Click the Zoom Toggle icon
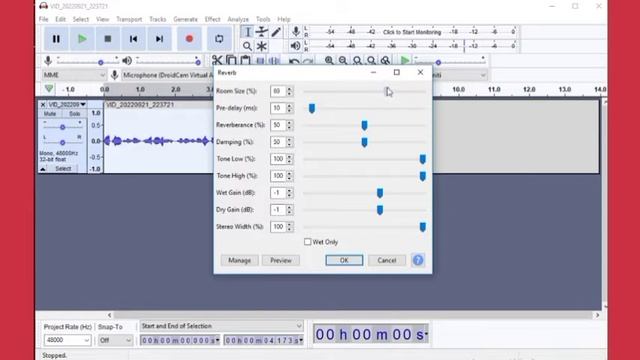Viewport: 640px width, 360px height. point(385,61)
